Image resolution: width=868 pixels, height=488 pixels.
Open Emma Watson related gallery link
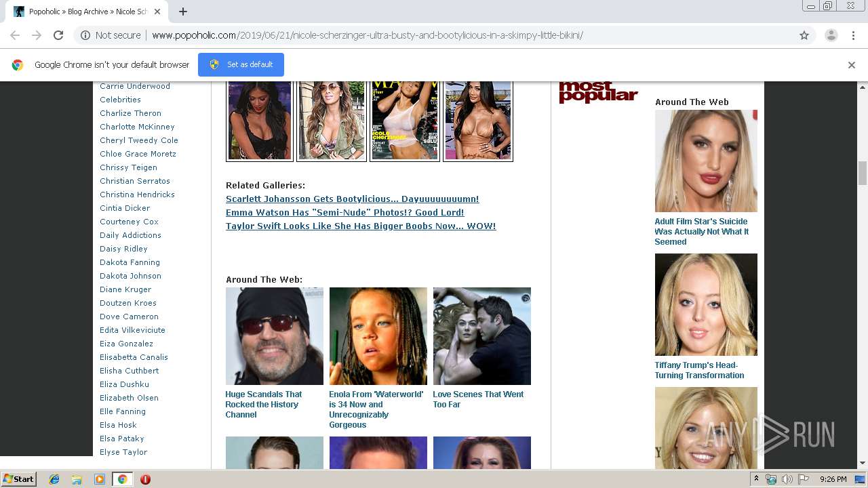(344, 212)
